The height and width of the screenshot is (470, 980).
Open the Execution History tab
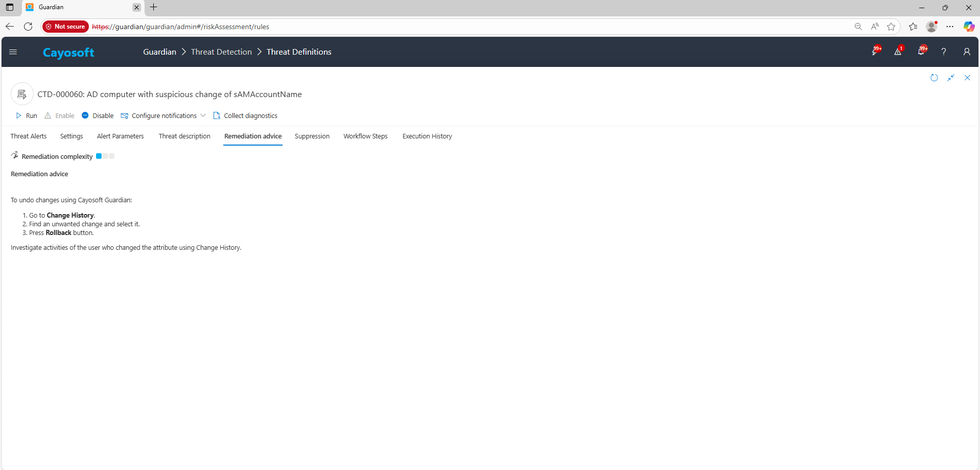pos(427,136)
